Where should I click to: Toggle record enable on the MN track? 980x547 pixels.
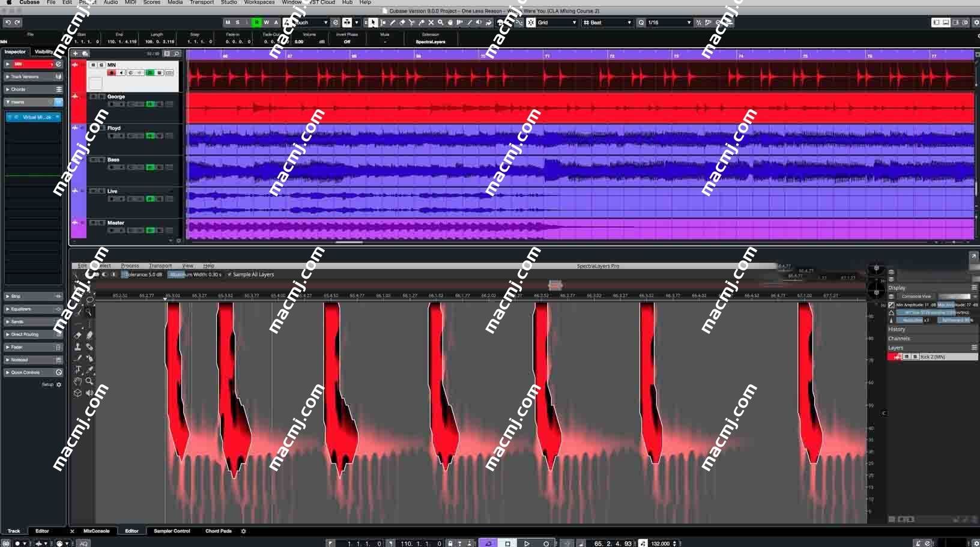[x=111, y=73]
